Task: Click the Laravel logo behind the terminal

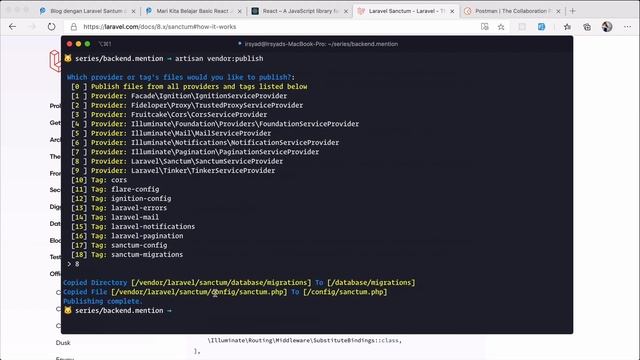Action: [x=55, y=60]
